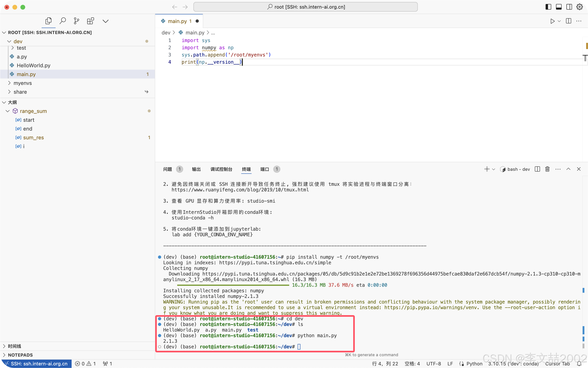This screenshot has width=588, height=368.
Task: Switch to the 问题 tab
Action: (x=167, y=169)
